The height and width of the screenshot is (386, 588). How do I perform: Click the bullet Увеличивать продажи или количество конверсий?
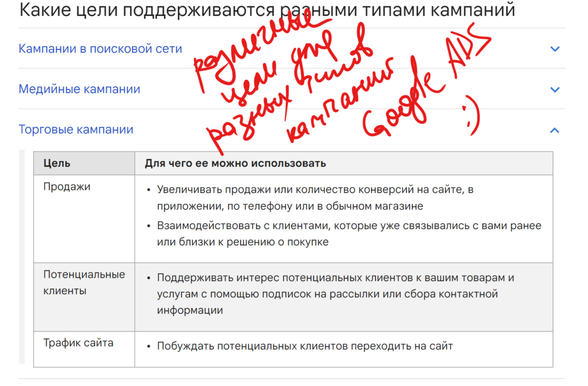tap(315, 198)
